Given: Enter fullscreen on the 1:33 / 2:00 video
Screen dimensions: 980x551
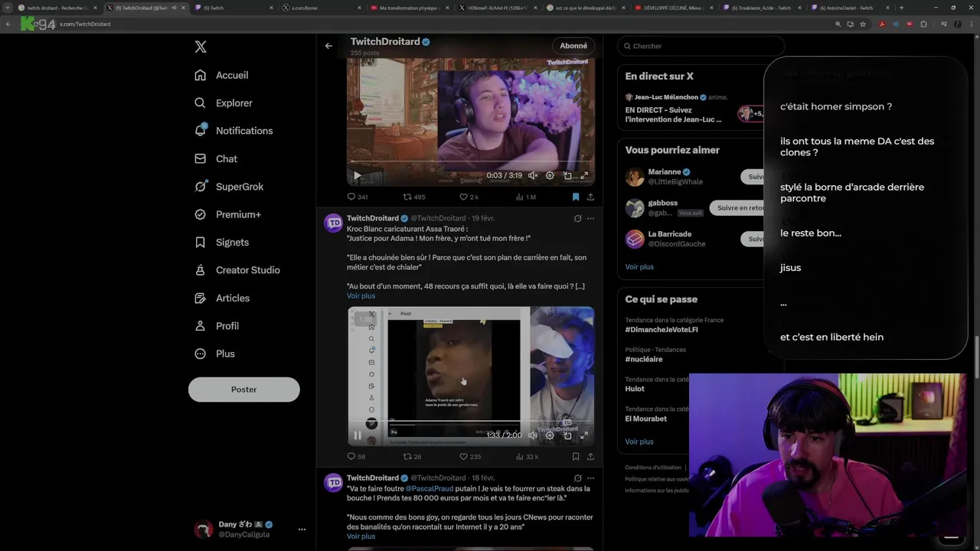Looking at the screenshot, I should pyautogui.click(x=584, y=435).
